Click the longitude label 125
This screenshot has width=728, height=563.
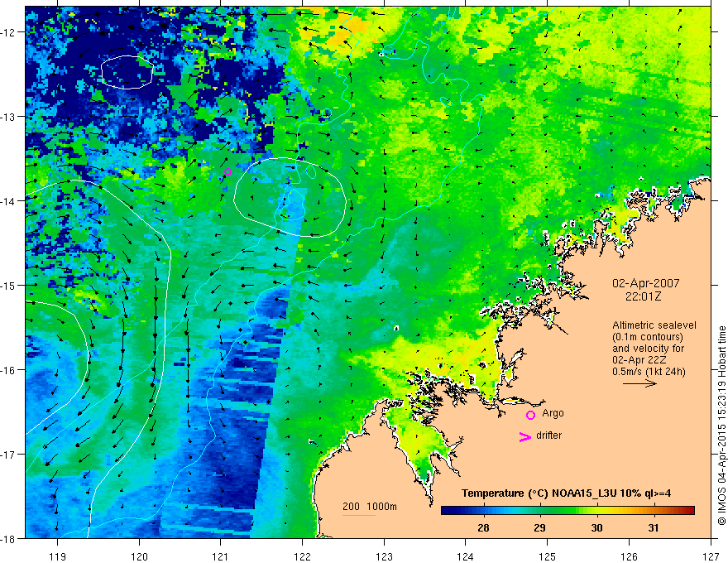(548, 556)
